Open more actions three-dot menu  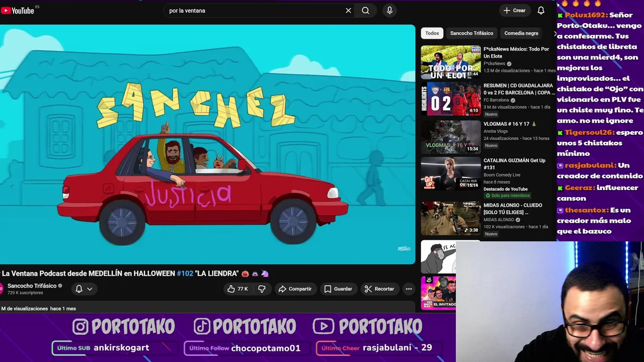click(409, 289)
